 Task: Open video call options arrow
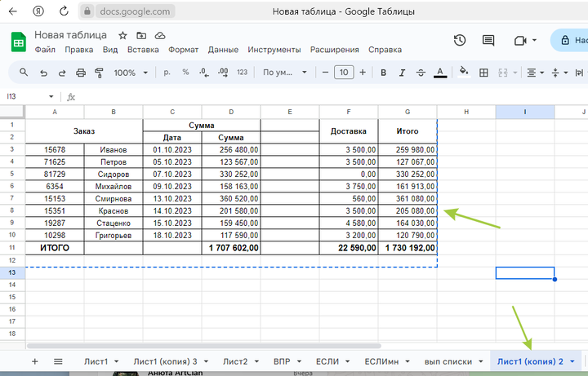click(534, 40)
